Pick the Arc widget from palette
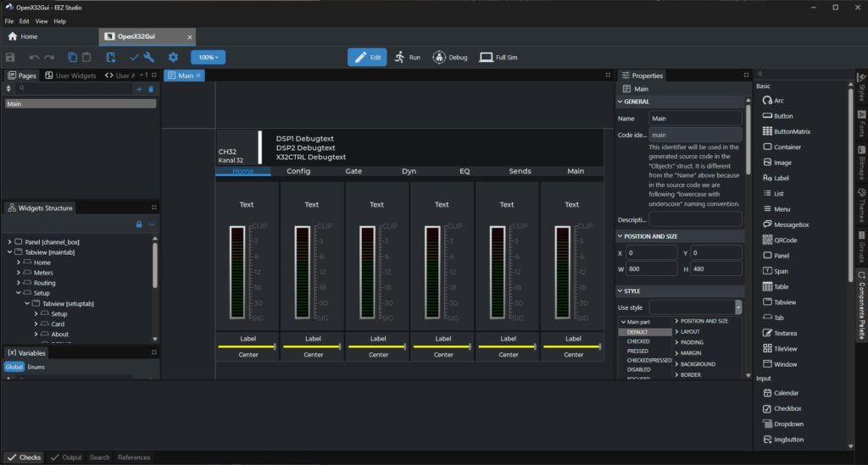868x465 pixels. point(772,100)
